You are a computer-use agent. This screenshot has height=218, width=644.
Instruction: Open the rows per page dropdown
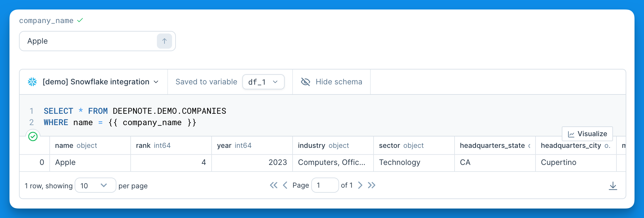click(96, 185)
